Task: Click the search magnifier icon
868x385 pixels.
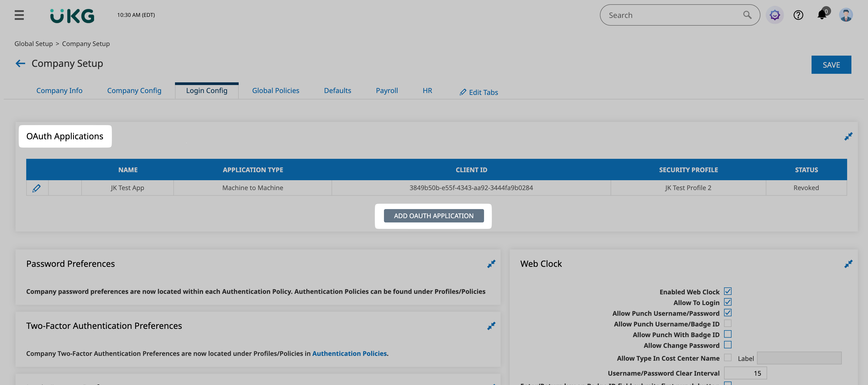Action: pos(747,15)
